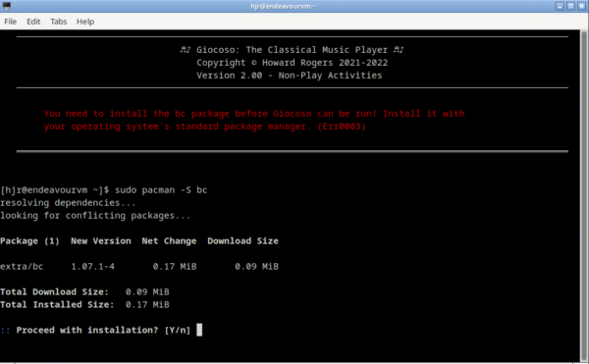Click the red Err0003 error message
This screenshot has height=364, width=589.
pyautogui.click(x=254, y=120)
